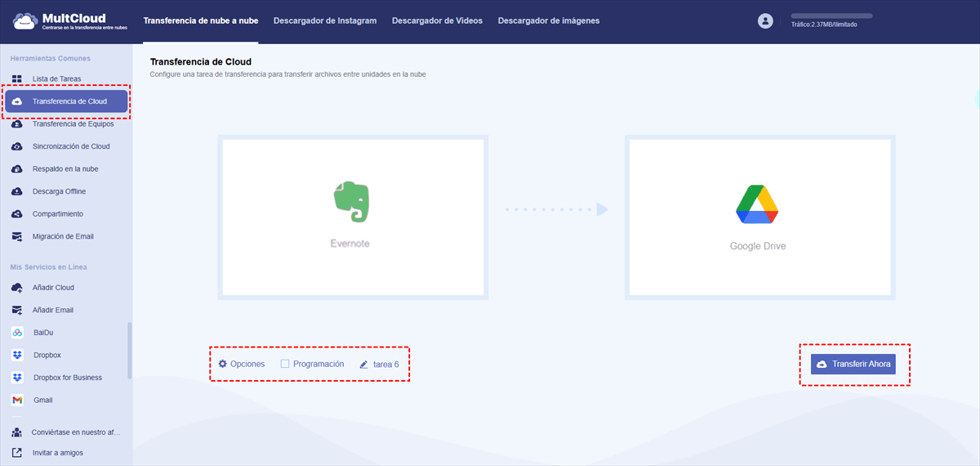This screenshot has width=980, height=466.
Task: Click the Opciones gear icon
Action: click(222, 364)
